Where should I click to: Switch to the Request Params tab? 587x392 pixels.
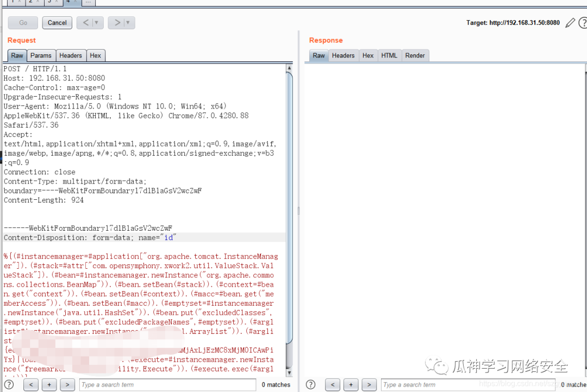pyautogui.click(x=41, y=55)
